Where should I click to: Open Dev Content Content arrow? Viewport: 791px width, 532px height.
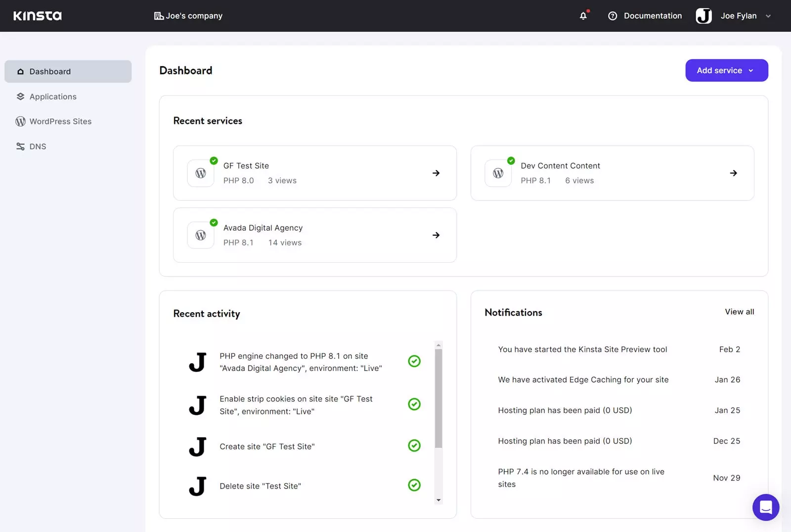(x=734, y=173)
